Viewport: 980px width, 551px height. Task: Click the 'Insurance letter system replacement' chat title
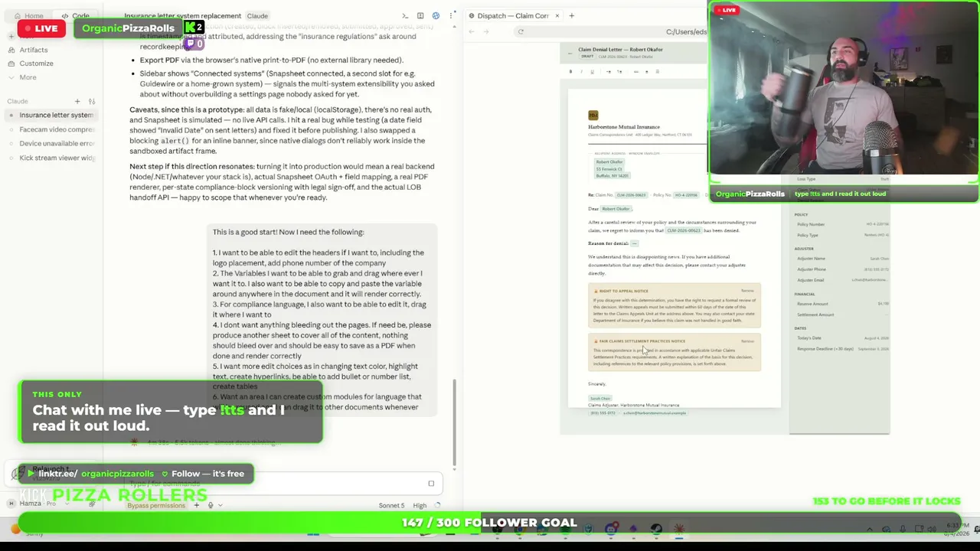(183, 15)
